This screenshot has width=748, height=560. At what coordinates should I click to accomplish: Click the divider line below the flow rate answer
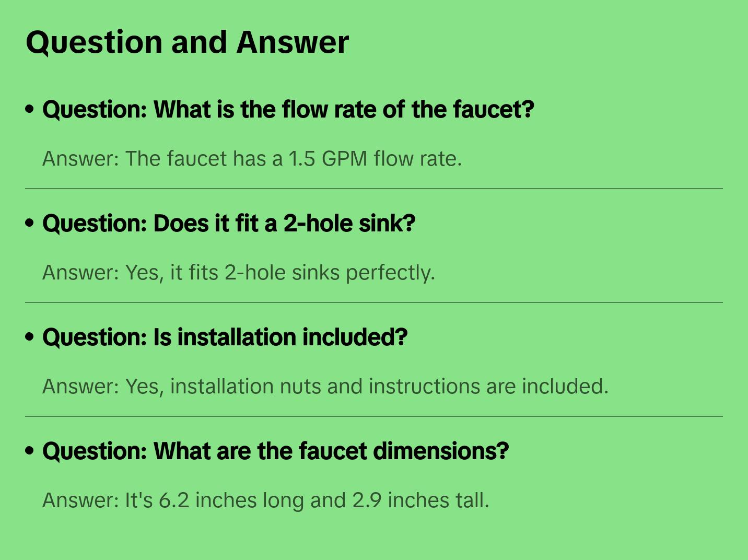[374, 189]
